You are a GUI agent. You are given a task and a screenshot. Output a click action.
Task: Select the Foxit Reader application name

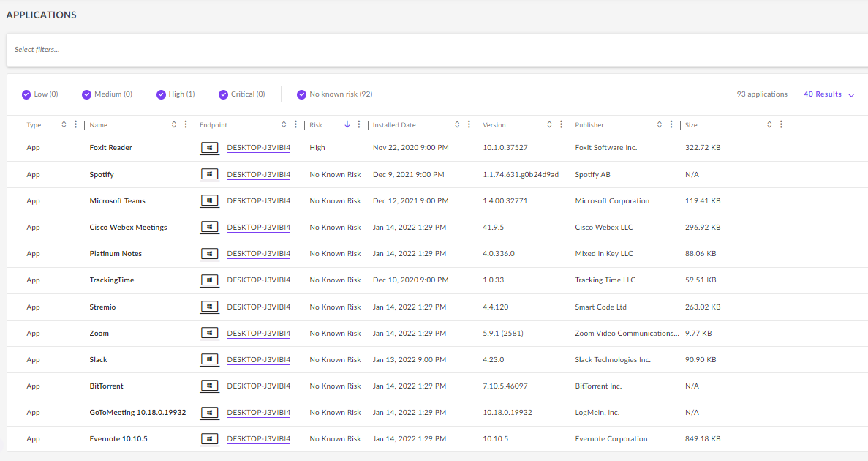click(x=110, y=147)
